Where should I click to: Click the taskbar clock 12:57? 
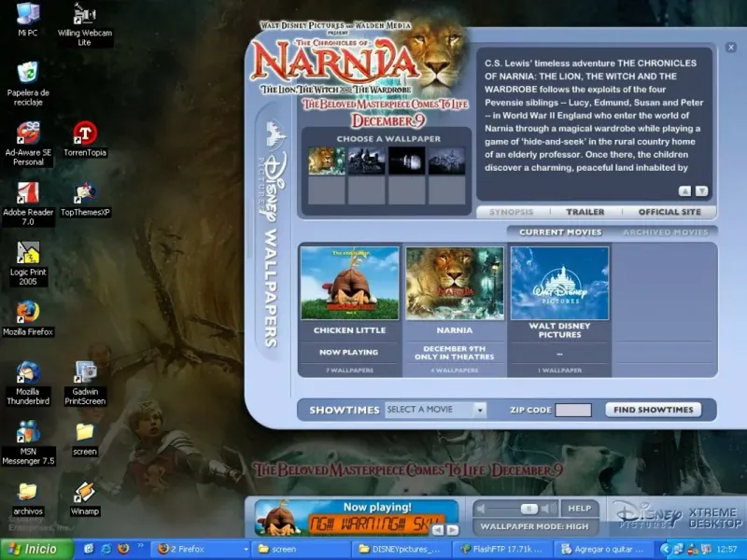point(726,549)
